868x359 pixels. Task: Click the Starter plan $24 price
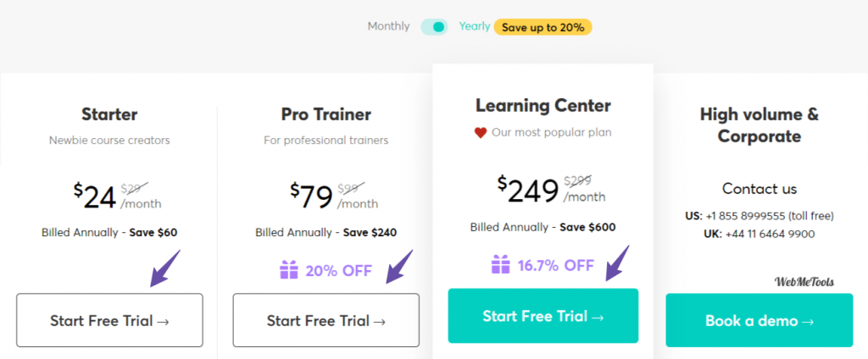click(95, 196)
